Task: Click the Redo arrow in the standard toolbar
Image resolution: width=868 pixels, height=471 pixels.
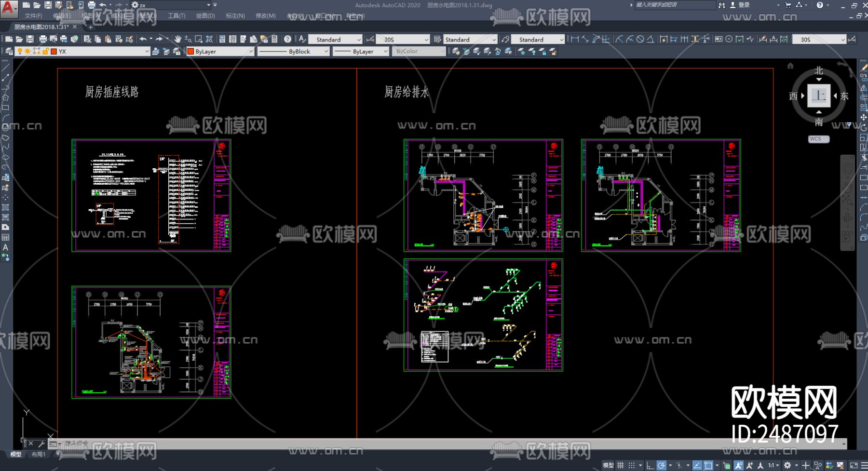Action: coord(159,39)
